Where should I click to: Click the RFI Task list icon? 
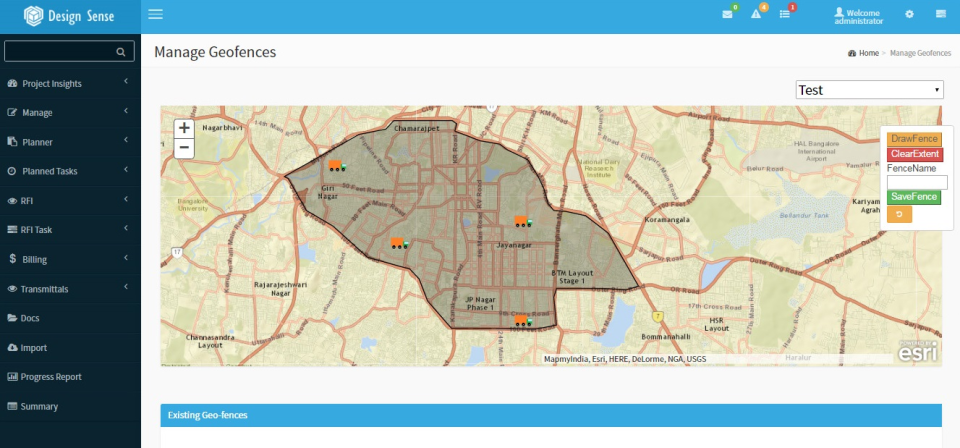click(x=12, y=230)
